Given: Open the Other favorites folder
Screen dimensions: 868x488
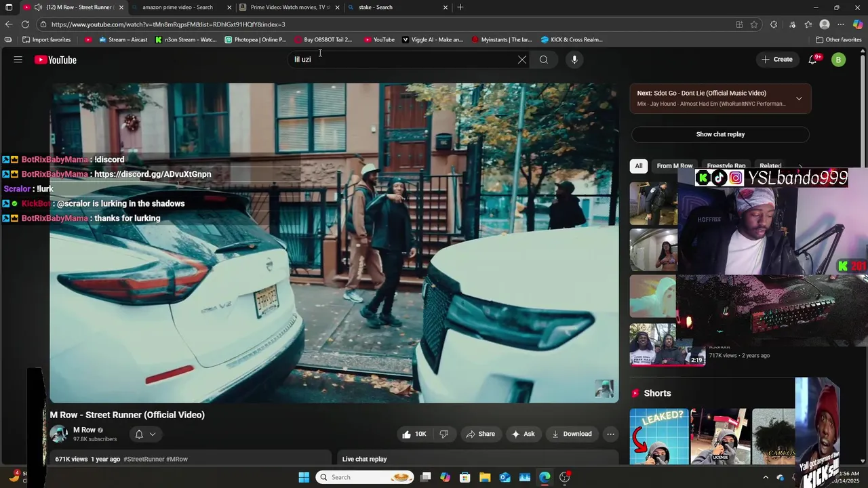Looking at the screenshot, I should [x=838, y=39].
